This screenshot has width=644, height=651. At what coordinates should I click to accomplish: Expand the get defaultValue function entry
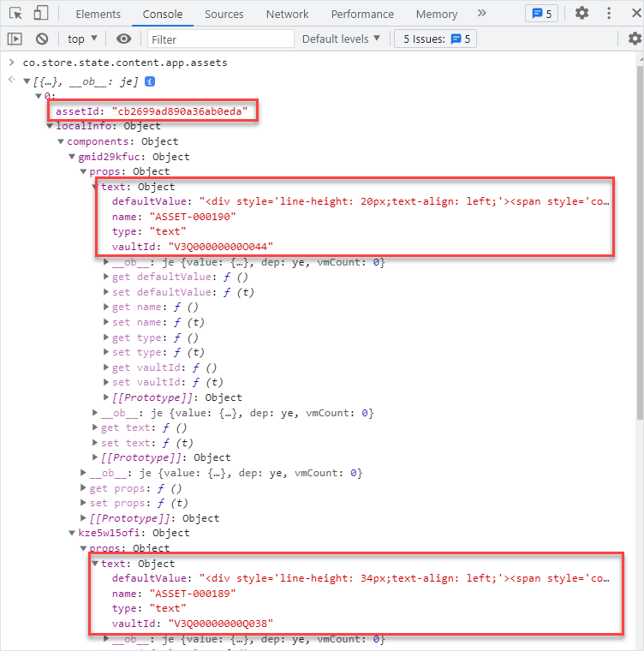pyautogui.click(x=106, y=278)
